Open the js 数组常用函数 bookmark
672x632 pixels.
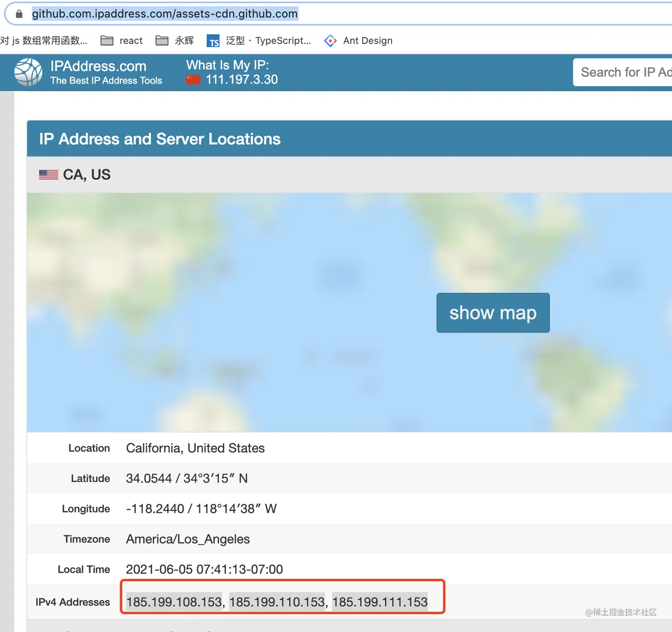point(44,40)
